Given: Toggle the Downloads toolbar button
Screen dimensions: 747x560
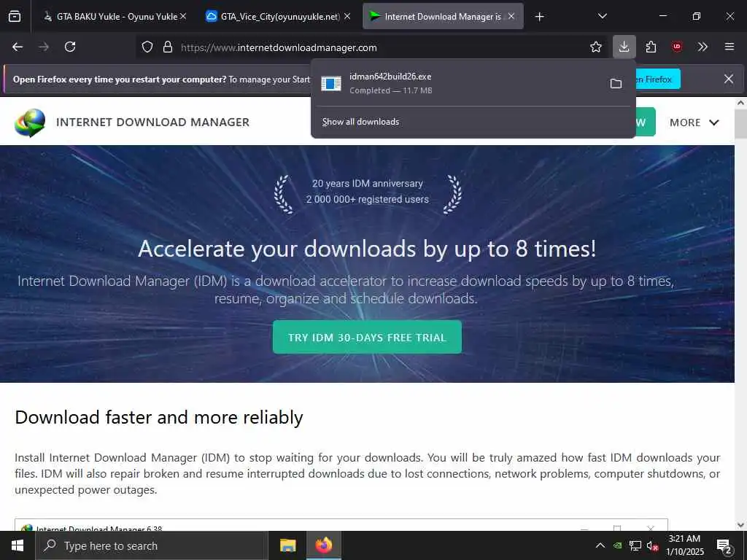Looking at the screenshot, I should [x=624, y=47].
